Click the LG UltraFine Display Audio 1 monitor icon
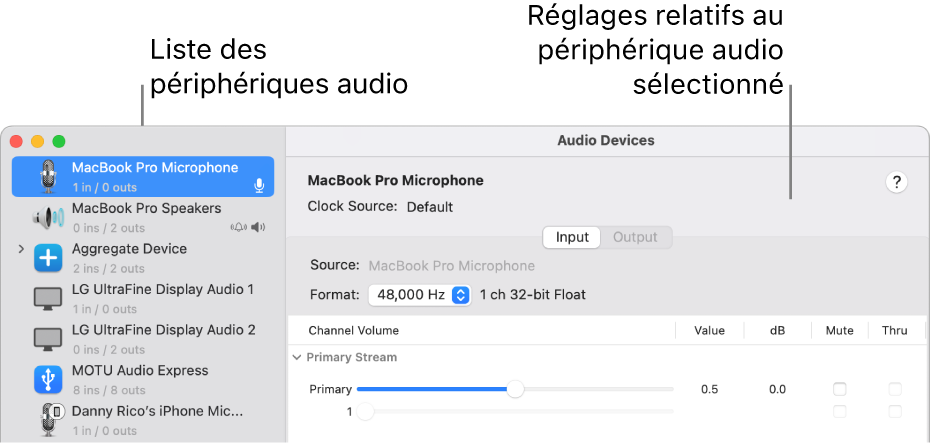 click(x=48, y=298)
